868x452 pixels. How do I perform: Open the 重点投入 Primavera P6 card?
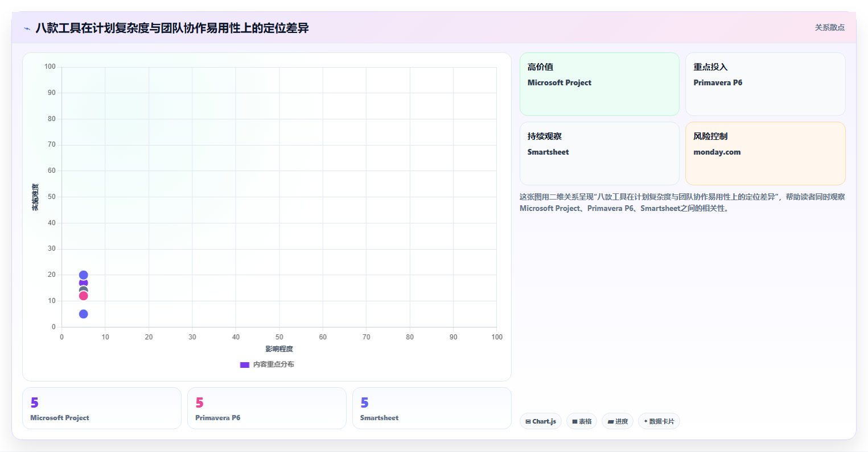[x=765, y=84]
